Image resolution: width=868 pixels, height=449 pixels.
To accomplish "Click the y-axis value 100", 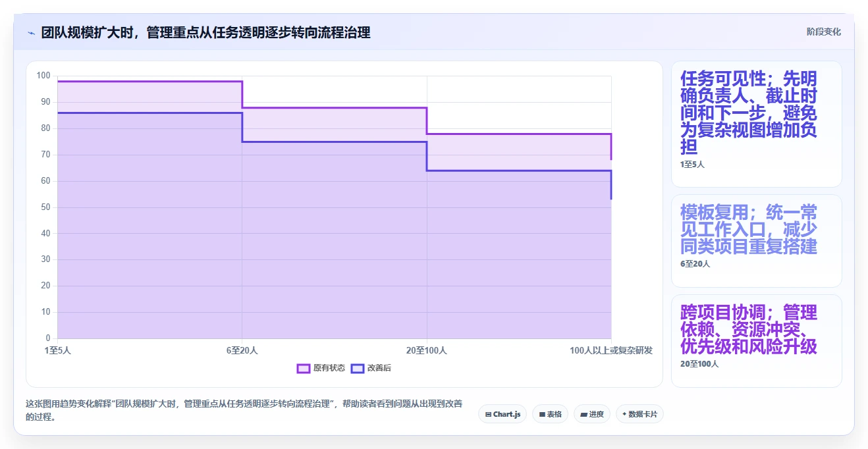I will point(43,76).
